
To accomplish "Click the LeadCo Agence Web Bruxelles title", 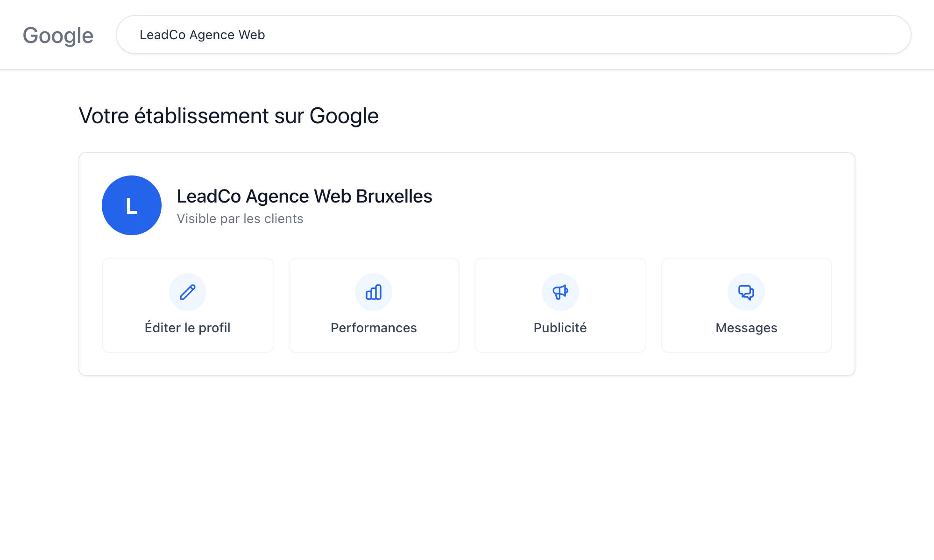I will click(x=304, y=196).
